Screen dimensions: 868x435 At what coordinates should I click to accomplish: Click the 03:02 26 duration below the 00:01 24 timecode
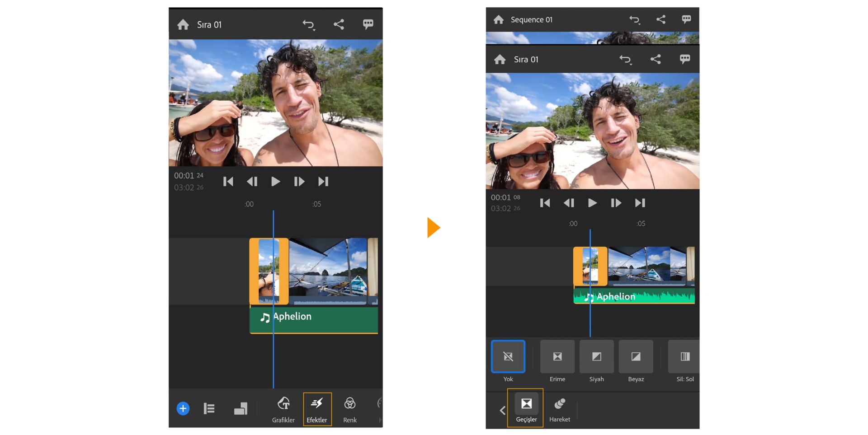tap(189, 187)
